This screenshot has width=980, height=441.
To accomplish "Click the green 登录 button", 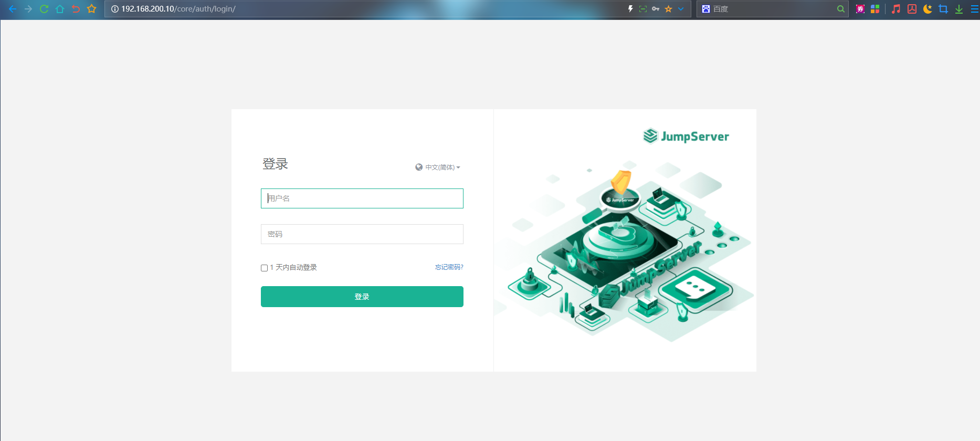I will 362,297.
